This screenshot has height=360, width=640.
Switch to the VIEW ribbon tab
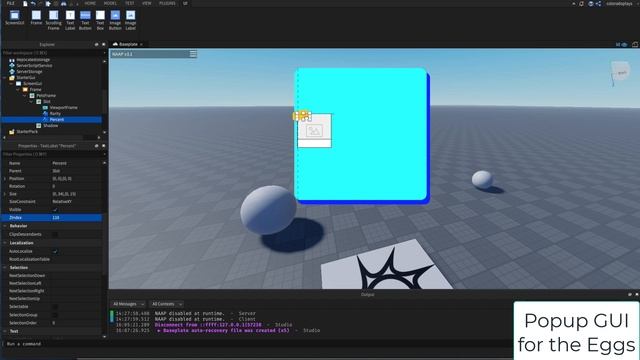(x=147, y=3)
